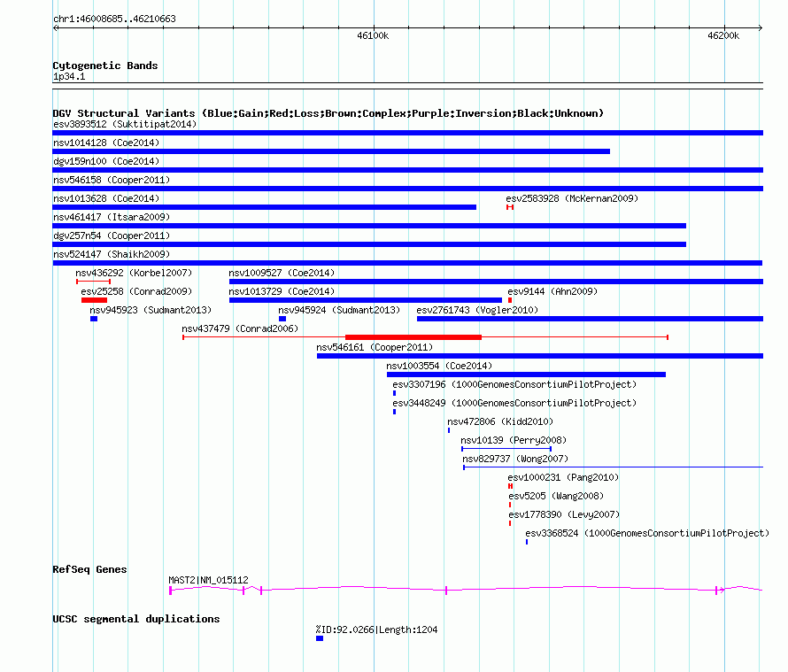Select the blue segmental duplication block
This screenshot has width=788, height=672.
pyautogui.click(x=320, y=638)
